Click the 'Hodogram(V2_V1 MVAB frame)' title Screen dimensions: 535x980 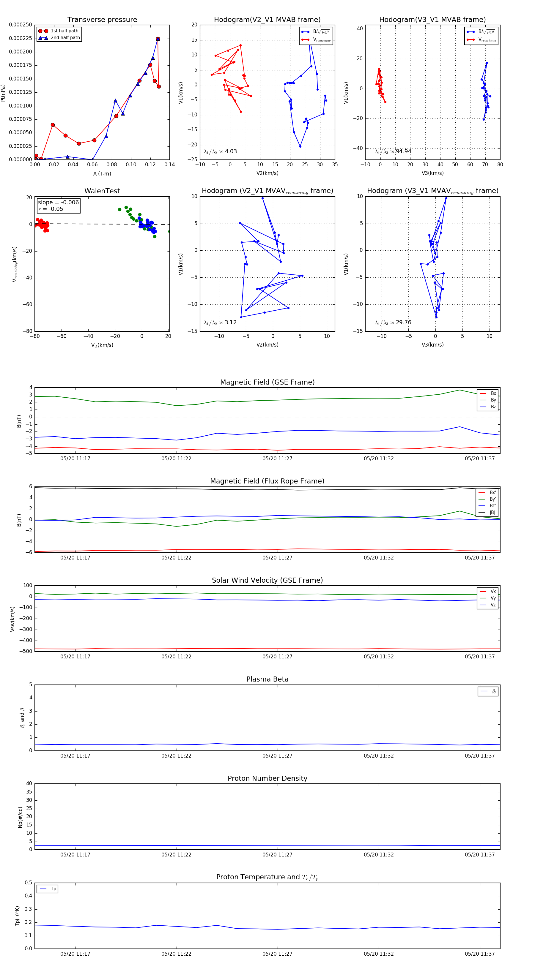click(267, 20)
